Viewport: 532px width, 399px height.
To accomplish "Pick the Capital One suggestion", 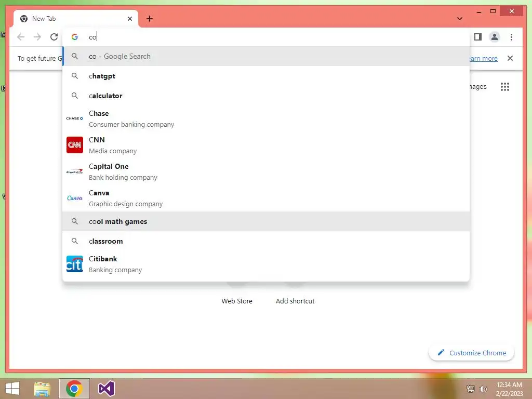I will pos(266,171).
